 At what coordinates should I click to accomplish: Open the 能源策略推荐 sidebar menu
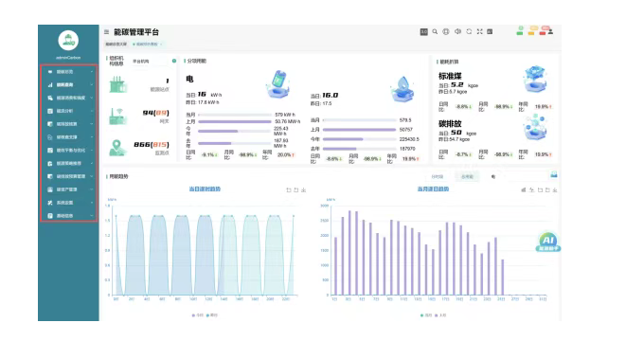68,164
